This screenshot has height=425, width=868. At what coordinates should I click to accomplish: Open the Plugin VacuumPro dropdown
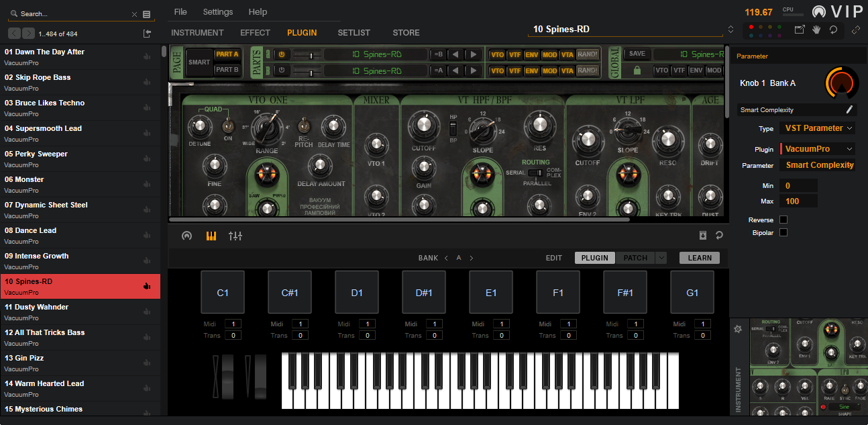click(x=817, y=149)
